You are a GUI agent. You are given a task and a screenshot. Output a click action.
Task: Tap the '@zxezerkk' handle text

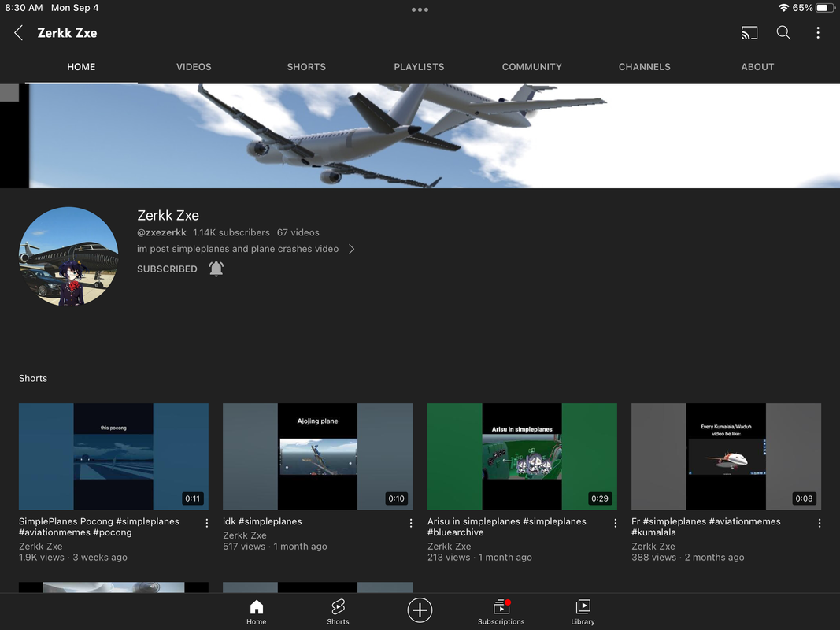tap(162, 232)
